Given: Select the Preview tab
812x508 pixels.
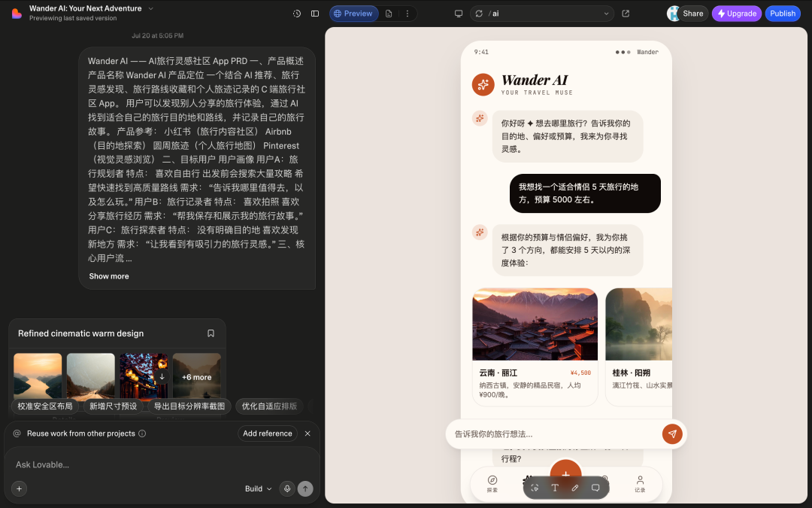Looking at the screenshot, I should click(x=353, y=14).
